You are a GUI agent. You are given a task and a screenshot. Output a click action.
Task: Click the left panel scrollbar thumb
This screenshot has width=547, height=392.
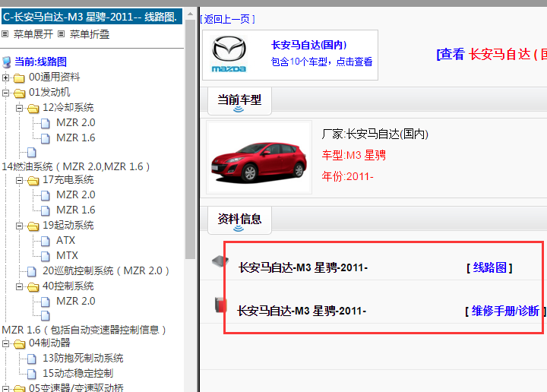click(190, 140)
